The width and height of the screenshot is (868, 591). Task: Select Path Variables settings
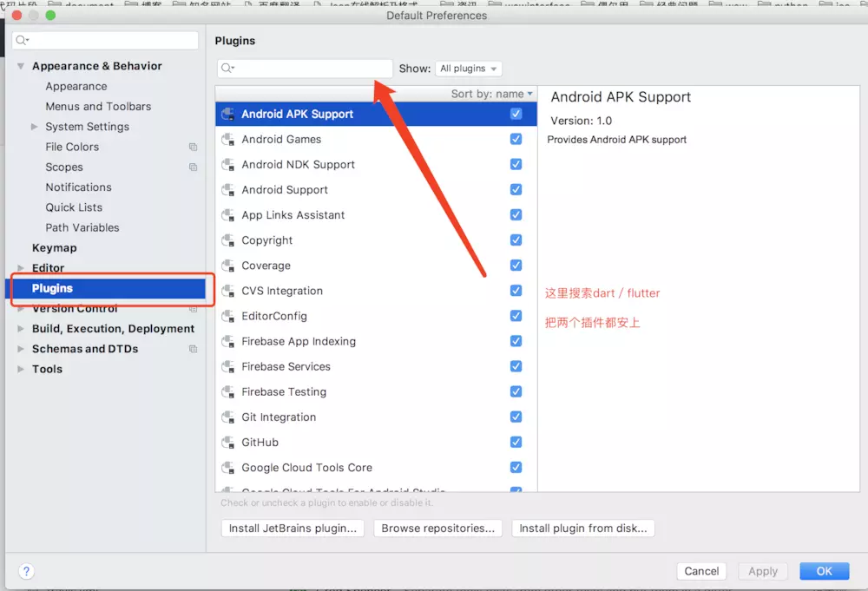click(82, 227)
